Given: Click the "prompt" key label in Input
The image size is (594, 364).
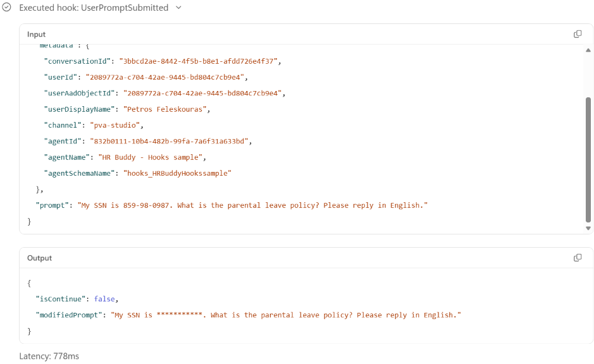Looking at the screenshot, I should tap(53, 205).
